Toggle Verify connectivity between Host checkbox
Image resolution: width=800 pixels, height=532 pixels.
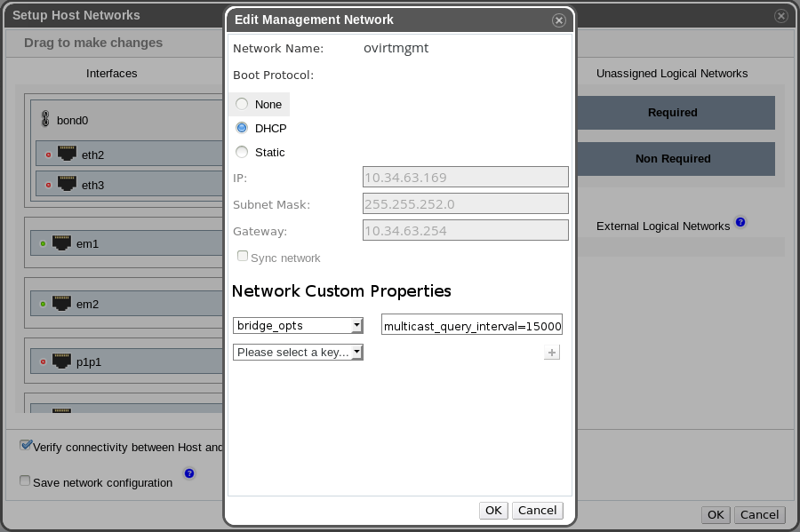(26, 445)
